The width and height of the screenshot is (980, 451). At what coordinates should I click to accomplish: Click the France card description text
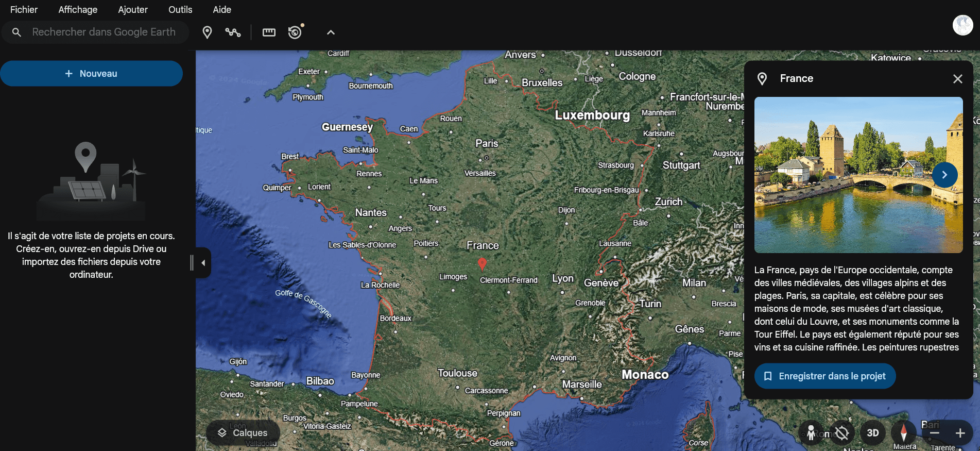pyautogui.click(x=856, y=308)
